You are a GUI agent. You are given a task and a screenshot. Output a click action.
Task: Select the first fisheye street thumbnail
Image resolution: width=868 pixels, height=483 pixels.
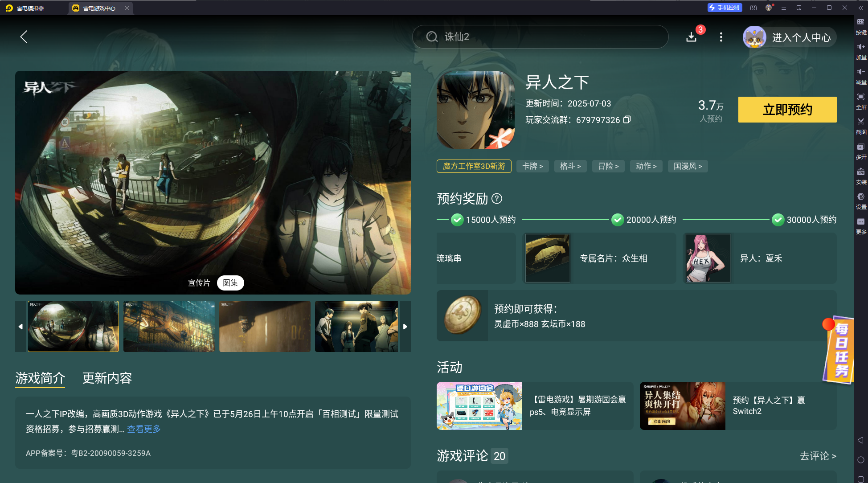click(74, 327)
